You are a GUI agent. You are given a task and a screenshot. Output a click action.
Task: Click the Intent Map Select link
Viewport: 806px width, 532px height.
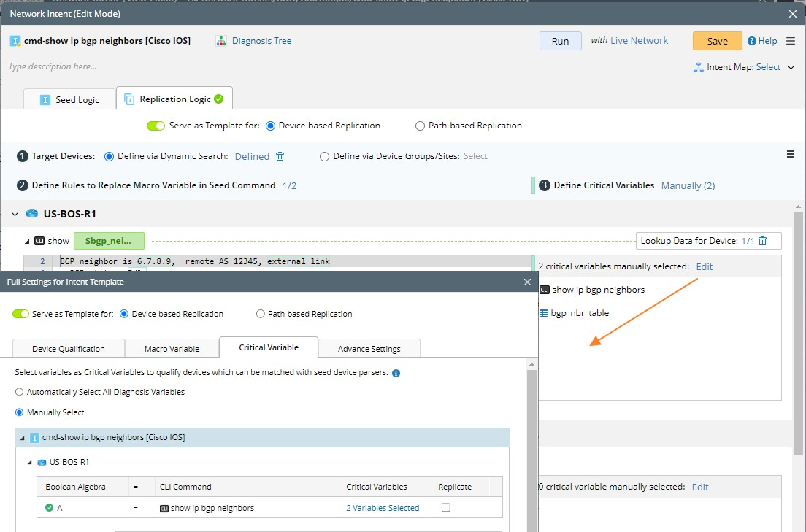768,67
